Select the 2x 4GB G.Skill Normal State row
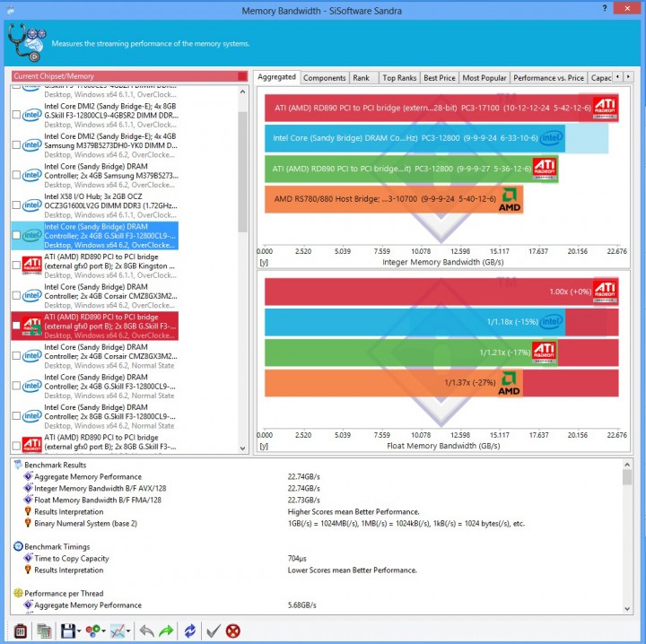Image resolution: width=646 pixels, height=644 pixels. (x=95, y=386)
